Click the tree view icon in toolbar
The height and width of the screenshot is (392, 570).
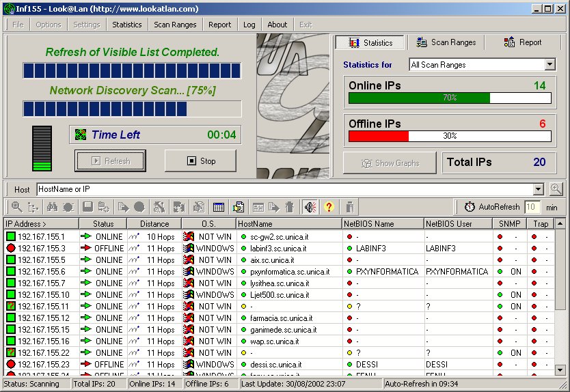coord(34,207)
